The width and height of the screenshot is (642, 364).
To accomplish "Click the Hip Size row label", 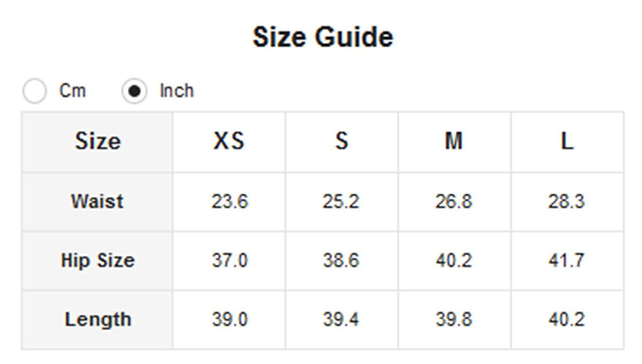I will 97,261.
